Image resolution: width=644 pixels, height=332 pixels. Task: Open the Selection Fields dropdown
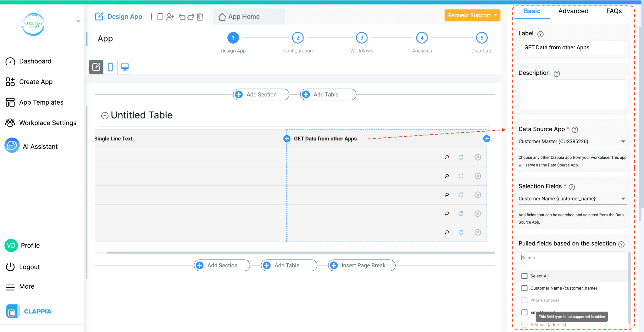tap(624, 199)
